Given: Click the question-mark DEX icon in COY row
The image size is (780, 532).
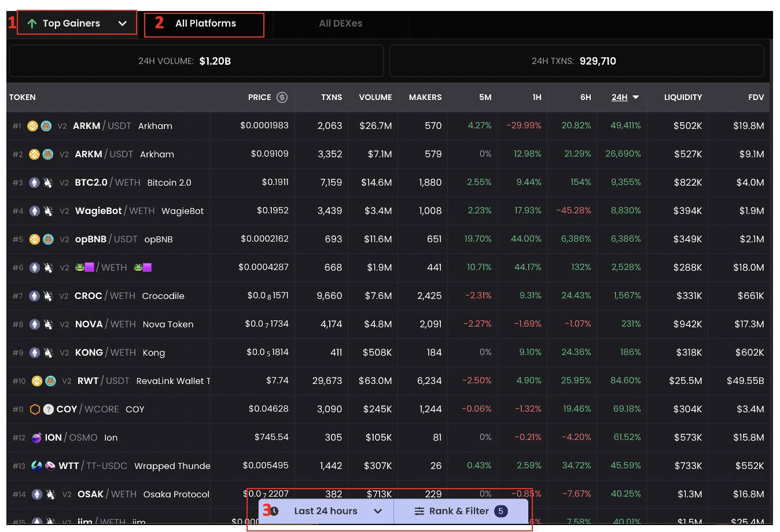Looking at the screenshot, I should 49,409.
